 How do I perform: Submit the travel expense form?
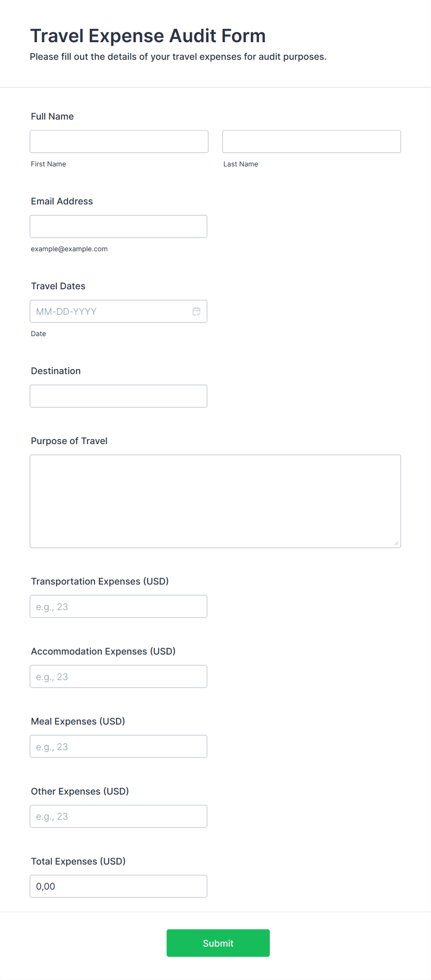coord(218,943)
